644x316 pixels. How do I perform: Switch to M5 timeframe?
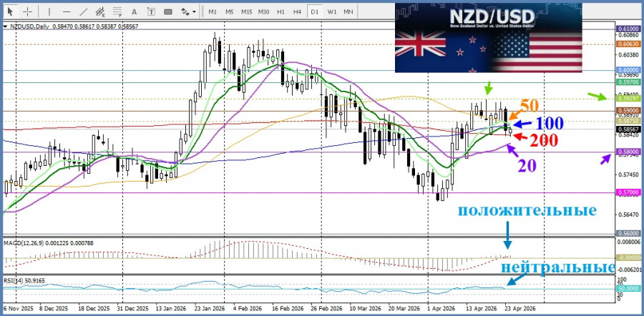[229, 12]
